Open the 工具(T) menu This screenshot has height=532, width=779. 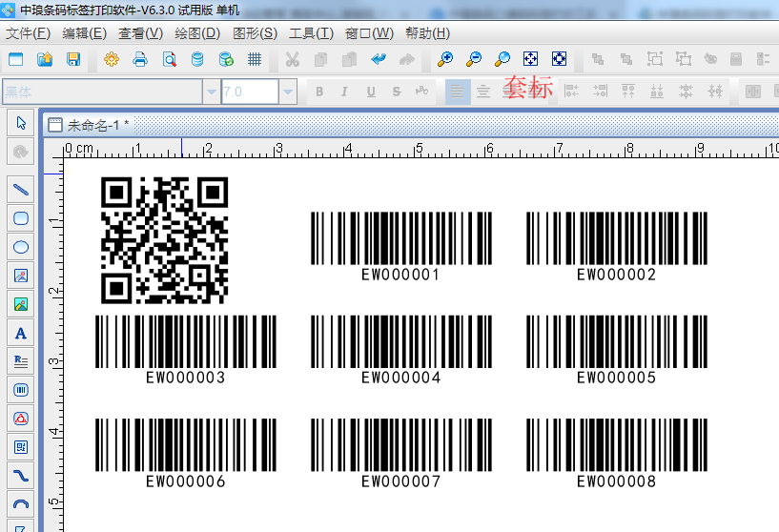click(311, 33)
